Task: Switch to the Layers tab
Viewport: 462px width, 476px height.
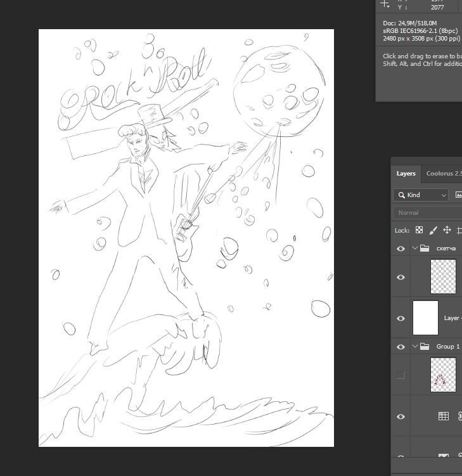Action: tap(406, 174)
